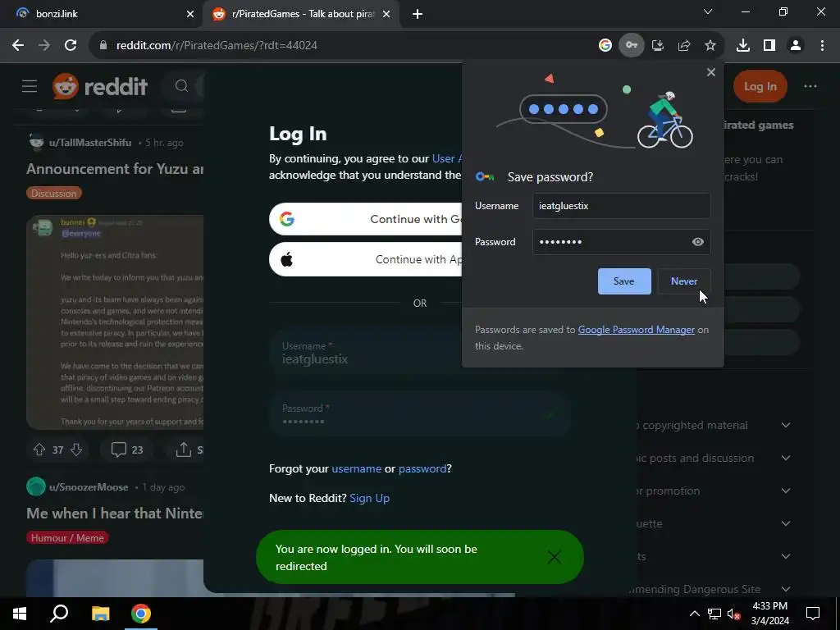Show hidden system tray icons
Viewport: 840px width, 630px height.
pos(694,614)
